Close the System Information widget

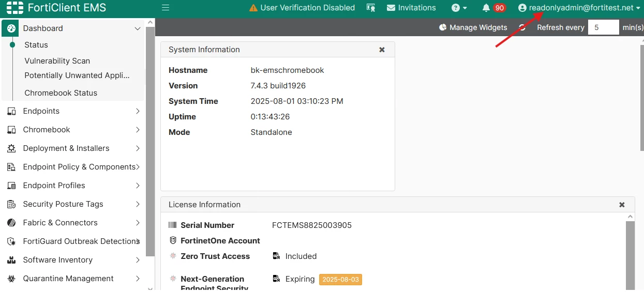click(x=382, y=50)
